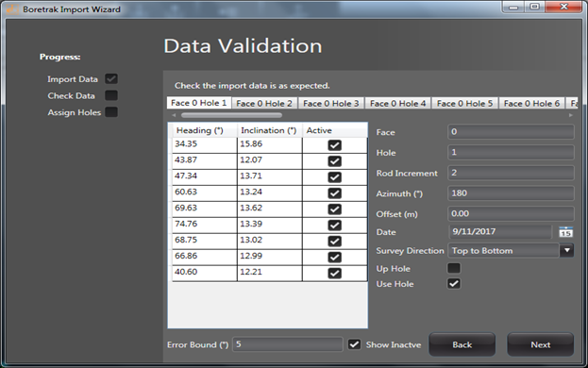588x368 pixels.
Task: Uncheck Active for heading 40.60 row
Action: pos(334,274)
